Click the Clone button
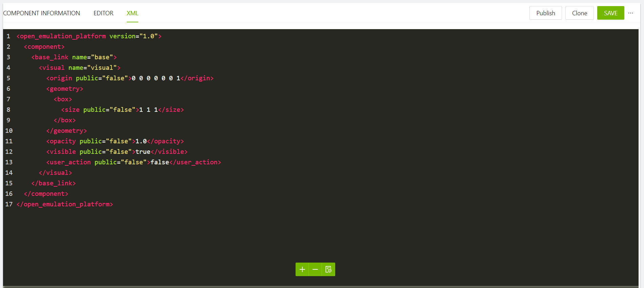Screen dimensions: 644x288 pyautogui.click(x=580, y=13)
